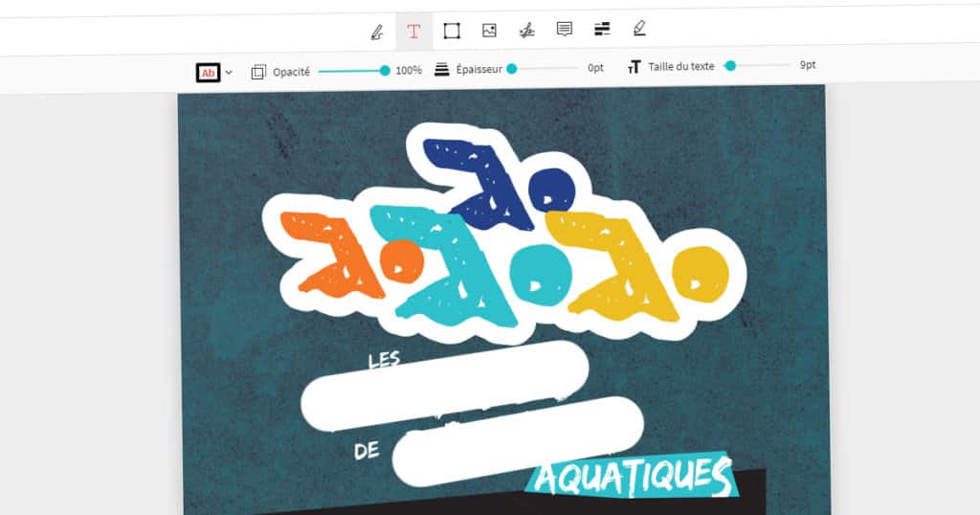
Task: Click the Taille du texte icon
Action: [x=634, y=67]
